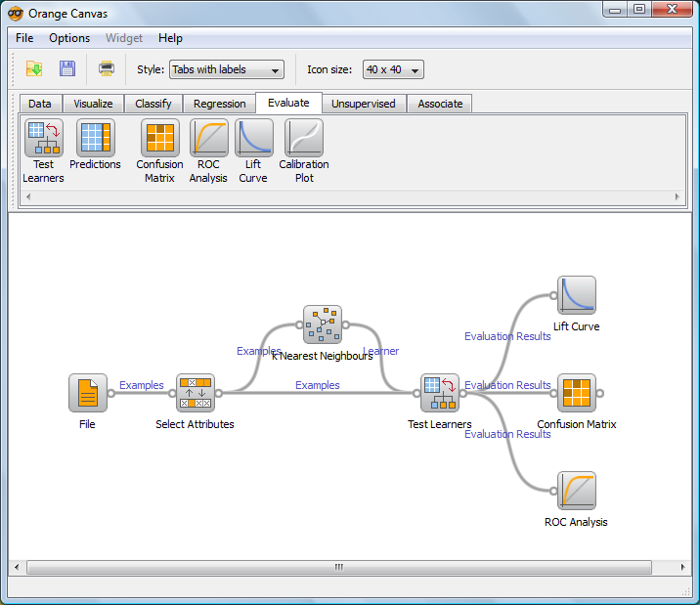Click the 'ROC Analysis' canvas caption
The width and height of the screenshot is (700, 605).
(576, 522)
